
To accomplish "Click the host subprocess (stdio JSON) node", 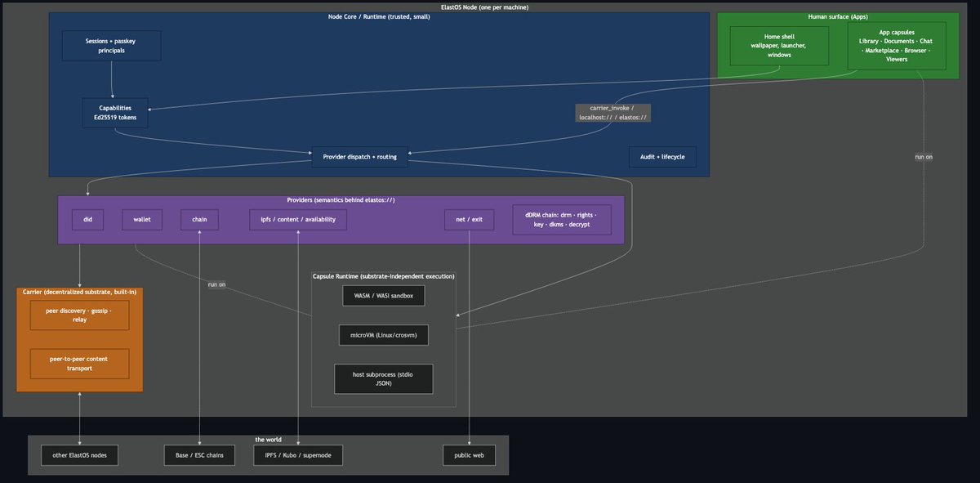I will click(x=383, y=379).
